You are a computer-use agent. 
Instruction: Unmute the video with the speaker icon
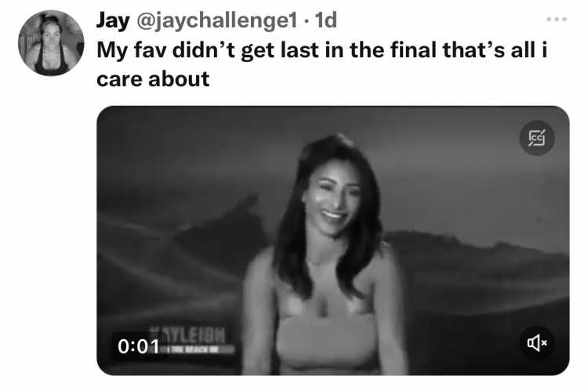click(x=536, y=343)
